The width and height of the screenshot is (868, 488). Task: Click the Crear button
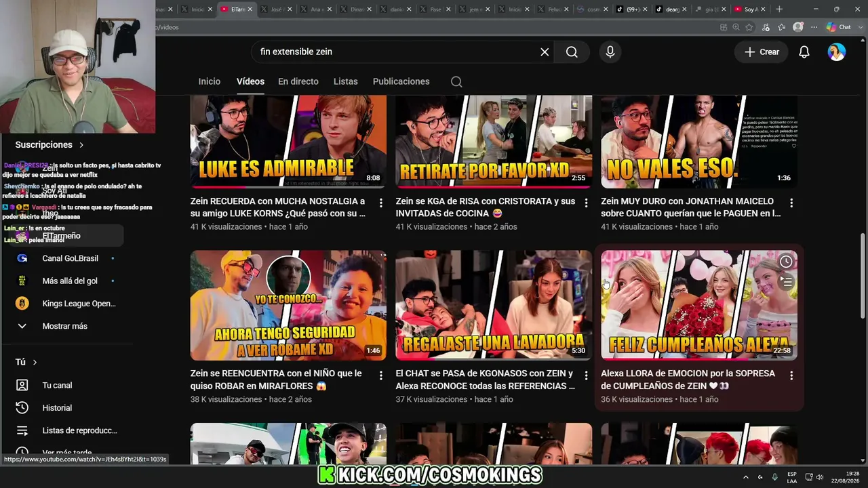(762, 52)
